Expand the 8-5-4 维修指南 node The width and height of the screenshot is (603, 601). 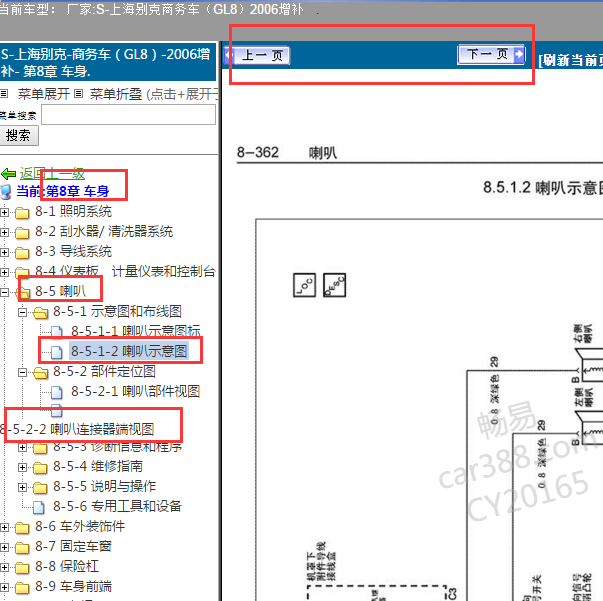point(22,467)
